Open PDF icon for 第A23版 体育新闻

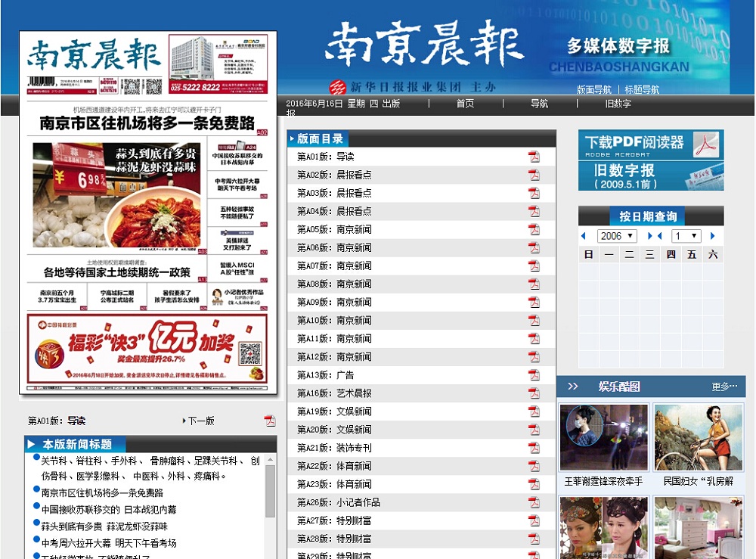click(x=534, y=484)
